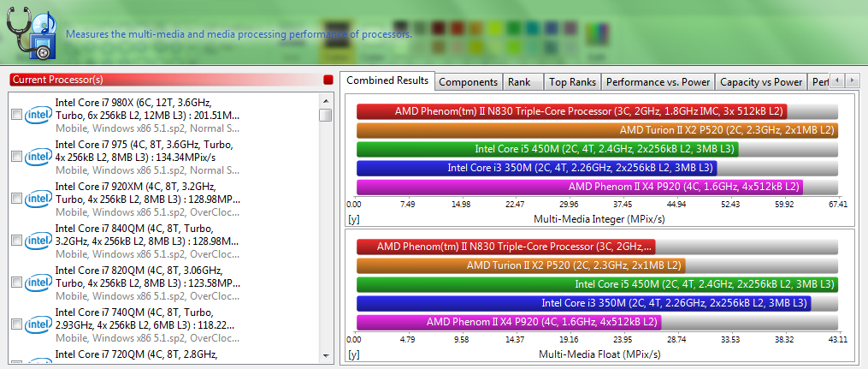Click the multimedia benchmark stethoscope icon
Screen dimensions: 868x369
(x=31, y=33)
